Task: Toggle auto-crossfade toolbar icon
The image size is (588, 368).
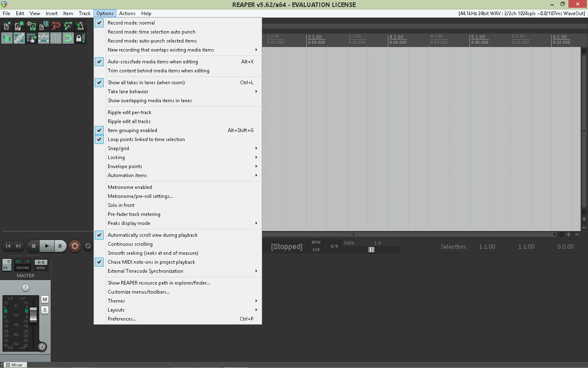Action: 7,38
